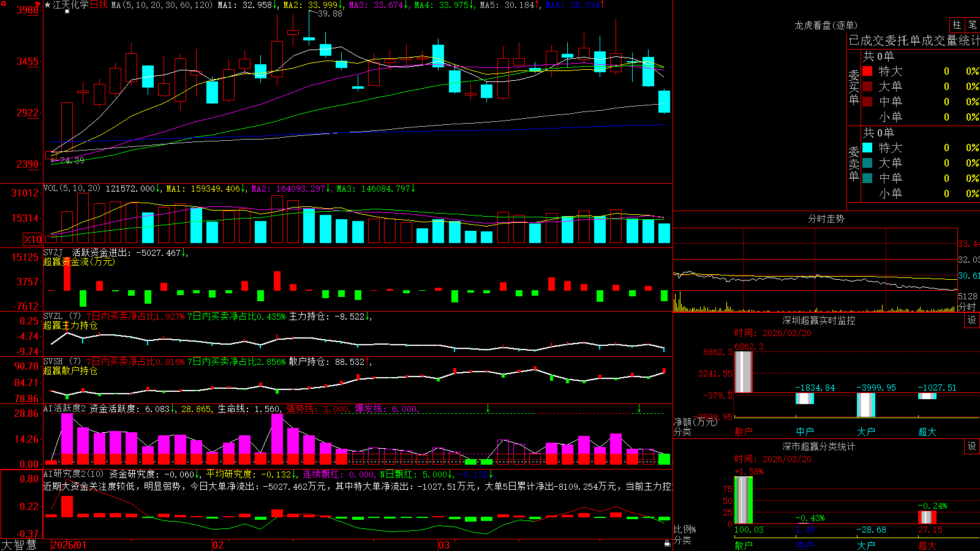The image size is (980, 551).
Task: Click the +1.58% 散户 bar in 分类统计
Action: tap(744, 500)
